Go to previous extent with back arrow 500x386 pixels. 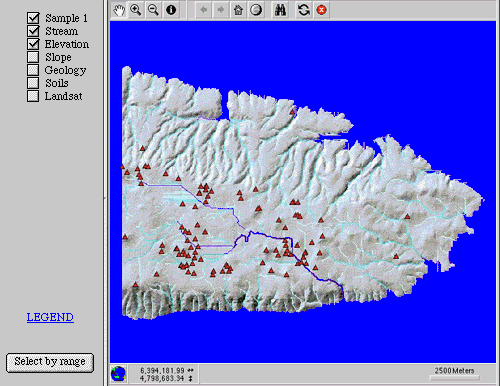point(203,10)
